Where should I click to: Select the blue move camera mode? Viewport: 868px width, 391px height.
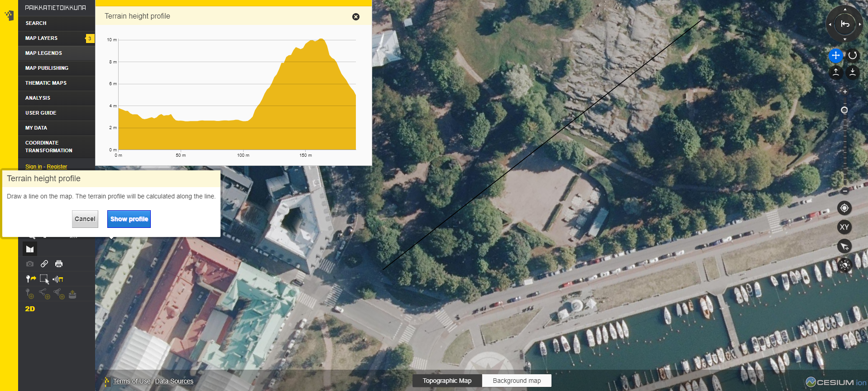(x=836, y=55)
